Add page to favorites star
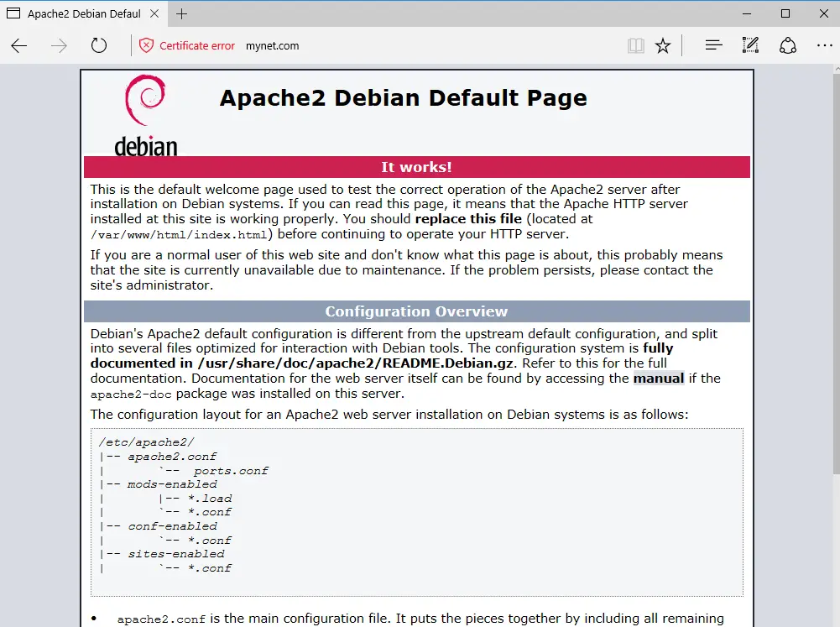 coord(663,45)
